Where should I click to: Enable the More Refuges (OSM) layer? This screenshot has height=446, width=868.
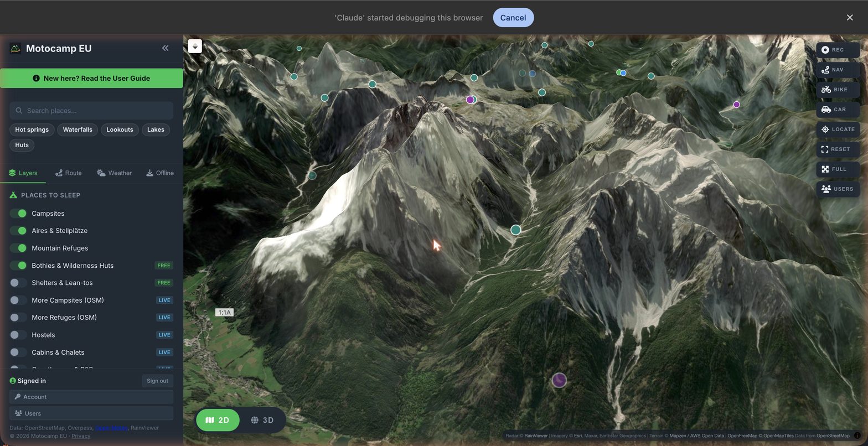click(18, 318)
